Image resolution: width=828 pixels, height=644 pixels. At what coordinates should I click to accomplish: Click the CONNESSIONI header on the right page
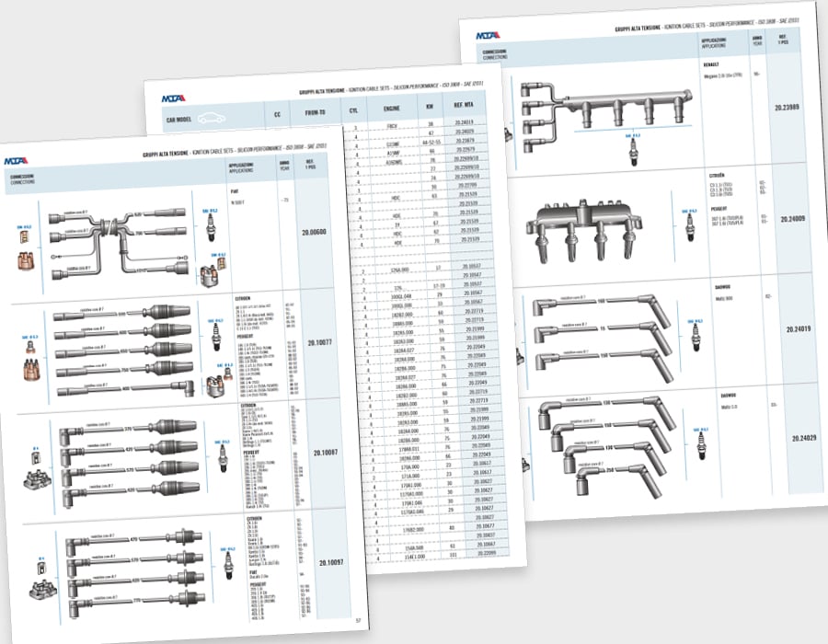point(495,54)
